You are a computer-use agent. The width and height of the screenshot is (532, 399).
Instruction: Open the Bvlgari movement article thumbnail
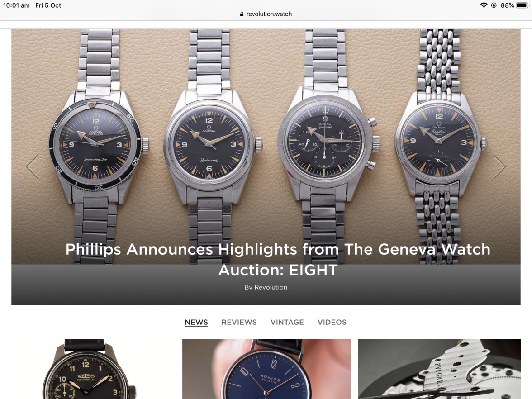(439, 369)
